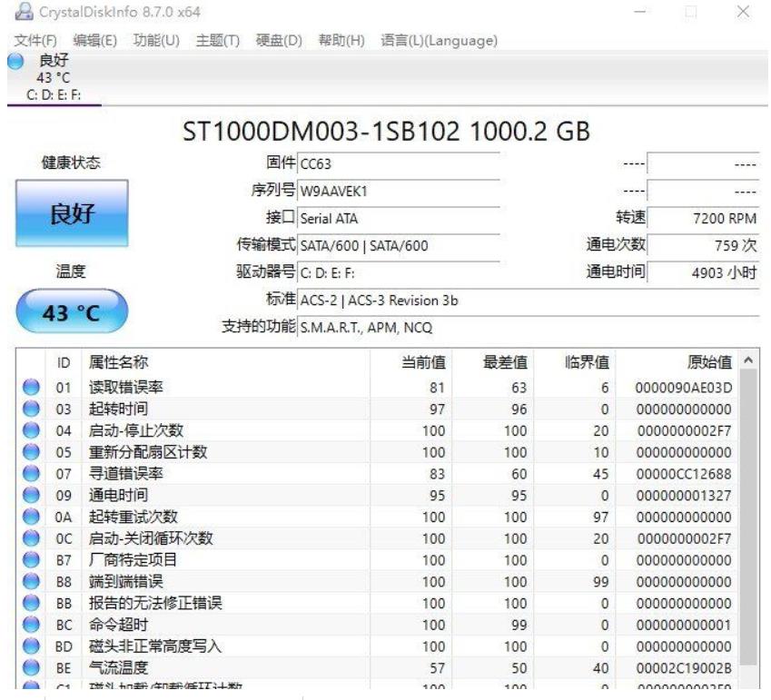Select the 磁头非正常高度写入 attribute name

pos(155,647)
